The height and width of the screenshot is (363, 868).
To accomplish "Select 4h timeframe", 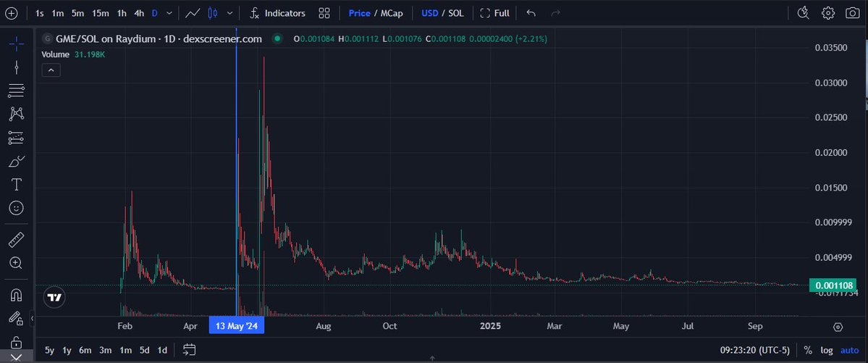I will [139, 13].
